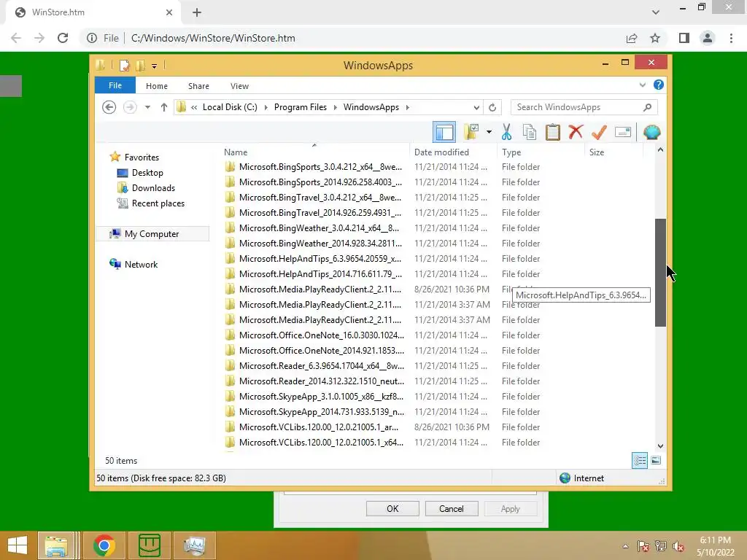Open the Home ribbon tab
This screenshot has width=747, height=560.
157,86
